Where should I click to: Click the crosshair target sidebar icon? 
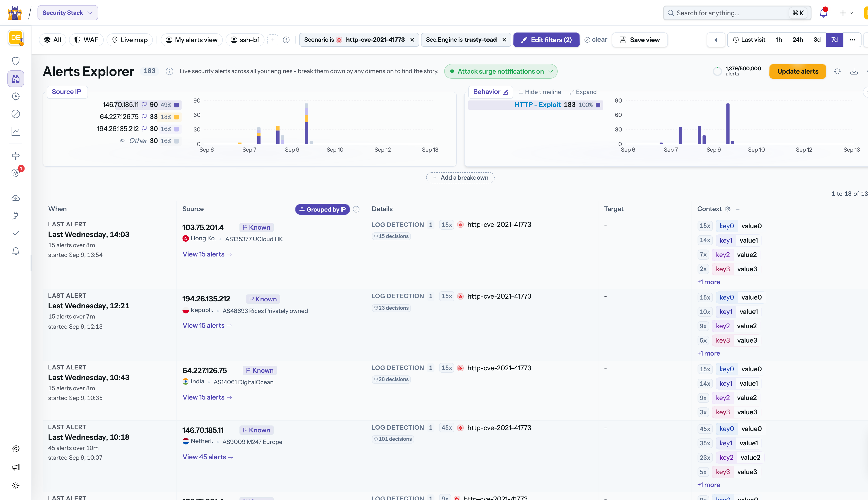coord(16,97)
